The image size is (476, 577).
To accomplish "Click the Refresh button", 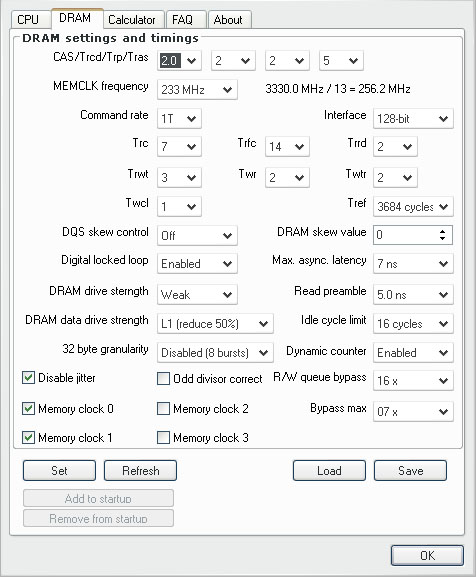I will (141, 470).
